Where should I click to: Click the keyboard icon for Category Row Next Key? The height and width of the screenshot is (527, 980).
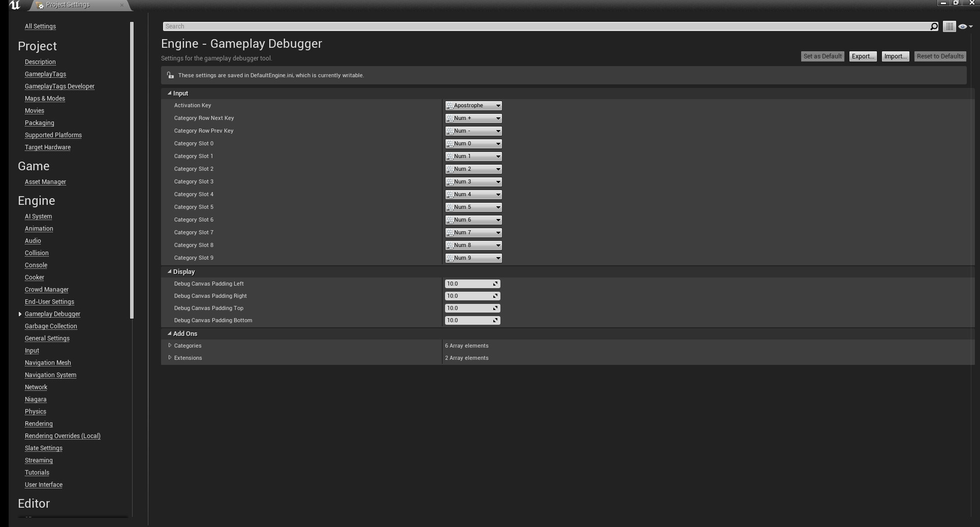(x=450, y=118)
